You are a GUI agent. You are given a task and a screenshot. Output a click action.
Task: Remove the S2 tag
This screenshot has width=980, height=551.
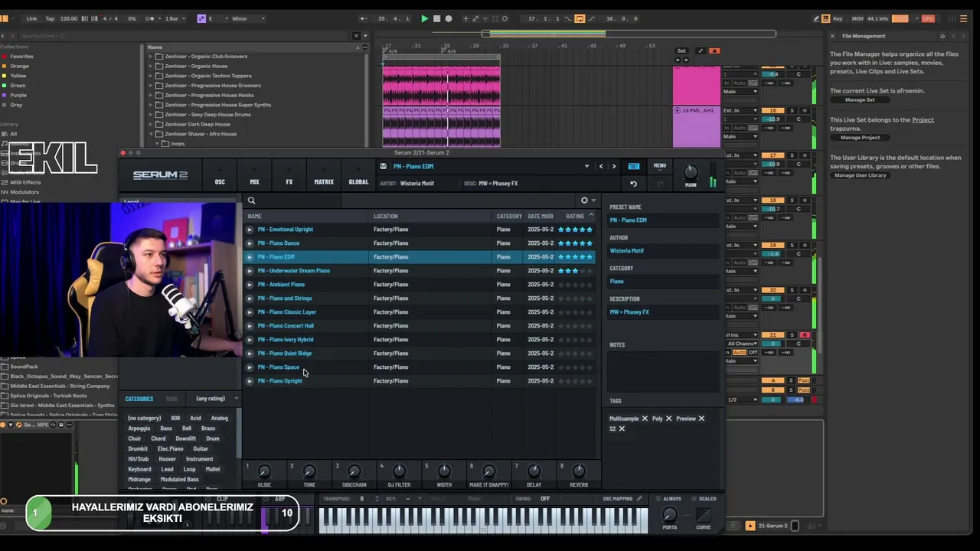tap(622, 429)
